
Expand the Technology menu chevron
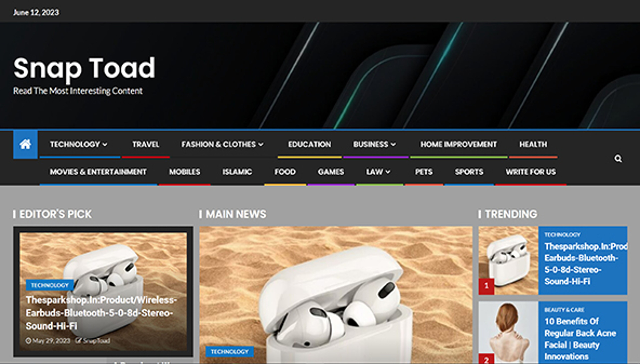[x=105, y=145]
